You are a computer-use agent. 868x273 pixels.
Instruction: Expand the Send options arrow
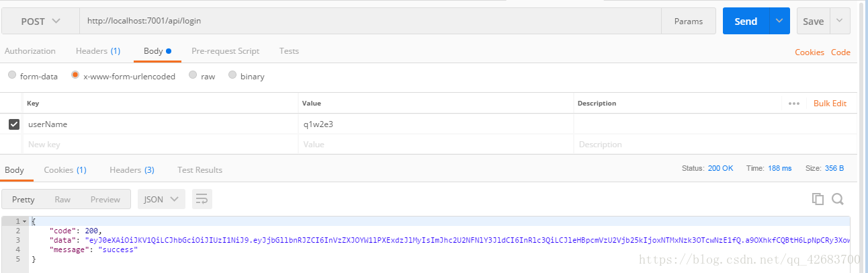(x=779, y=21)
